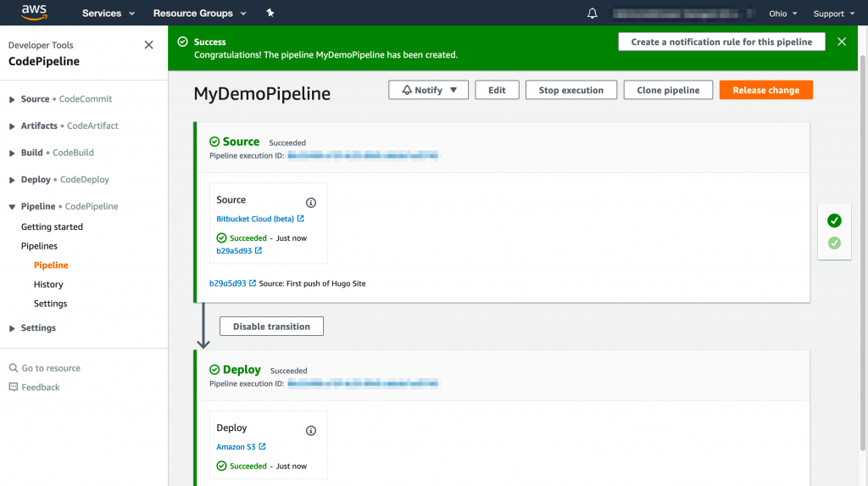Click the Feedback link
This screenshot has height=486, width=868.
[x=41, y=388]
